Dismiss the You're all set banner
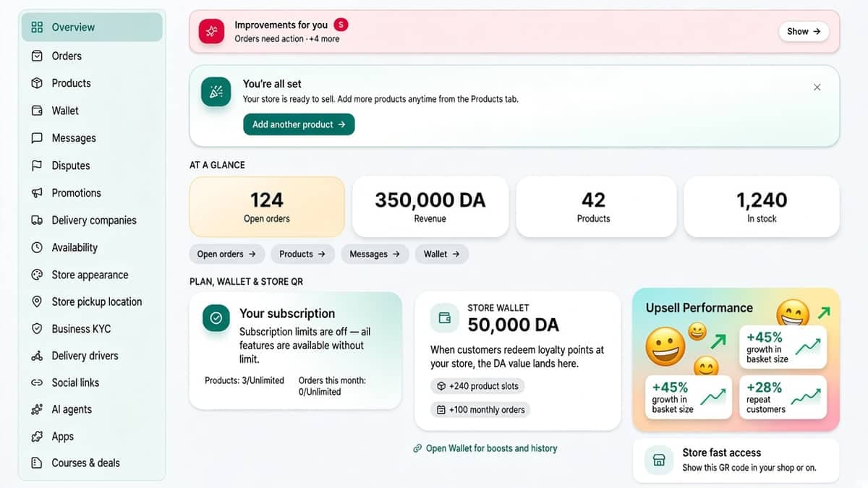The height and width of the screenshot is (488, 868). pyautogui.click(x=817, y=87)
